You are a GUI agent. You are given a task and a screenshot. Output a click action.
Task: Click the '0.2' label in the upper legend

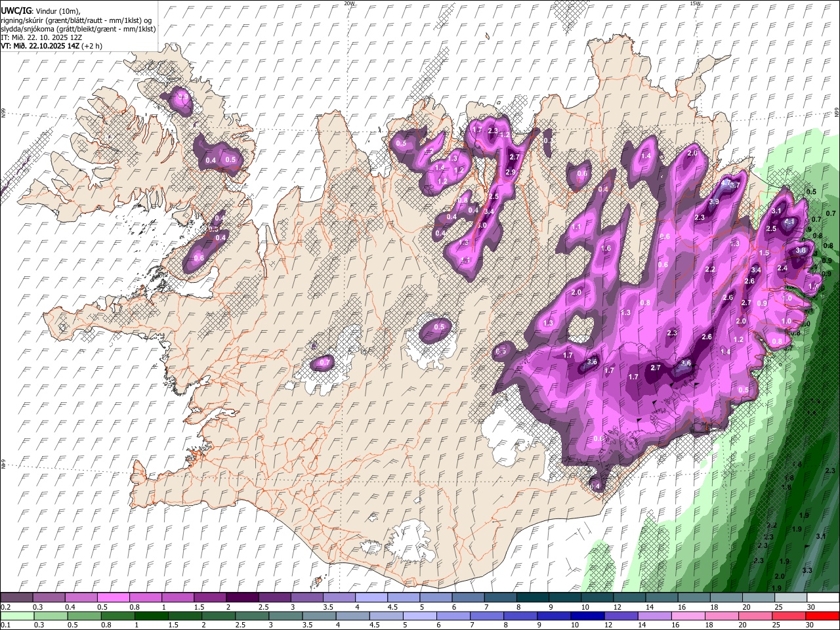[x=5, y=607]
